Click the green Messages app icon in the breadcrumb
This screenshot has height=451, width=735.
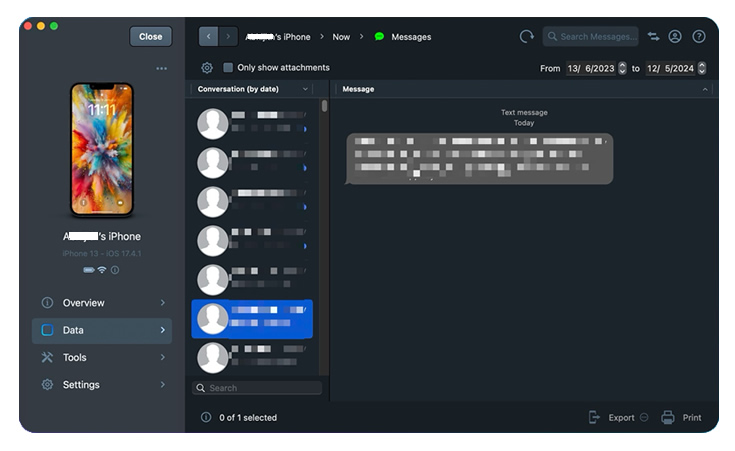pyautogui.click(x=380, y=37)
